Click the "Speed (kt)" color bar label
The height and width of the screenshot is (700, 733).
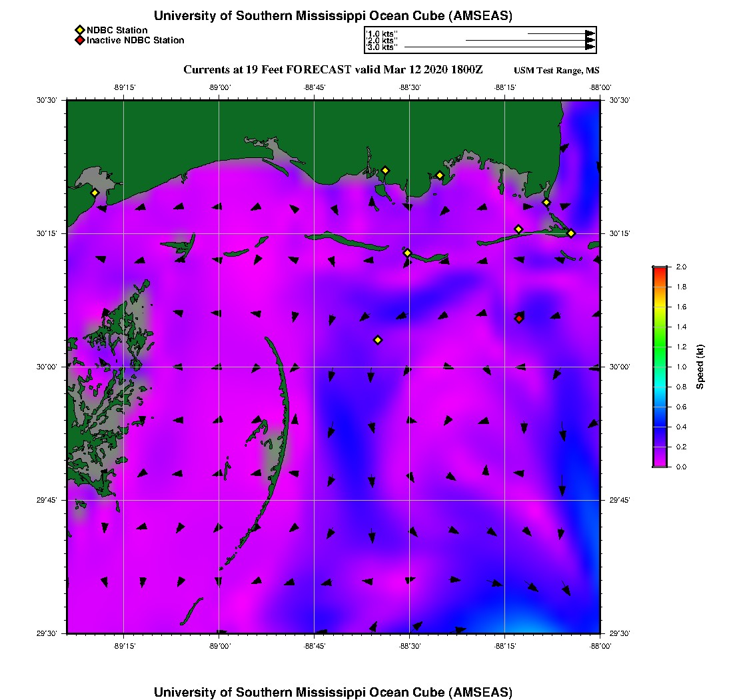tap(700, 367)
